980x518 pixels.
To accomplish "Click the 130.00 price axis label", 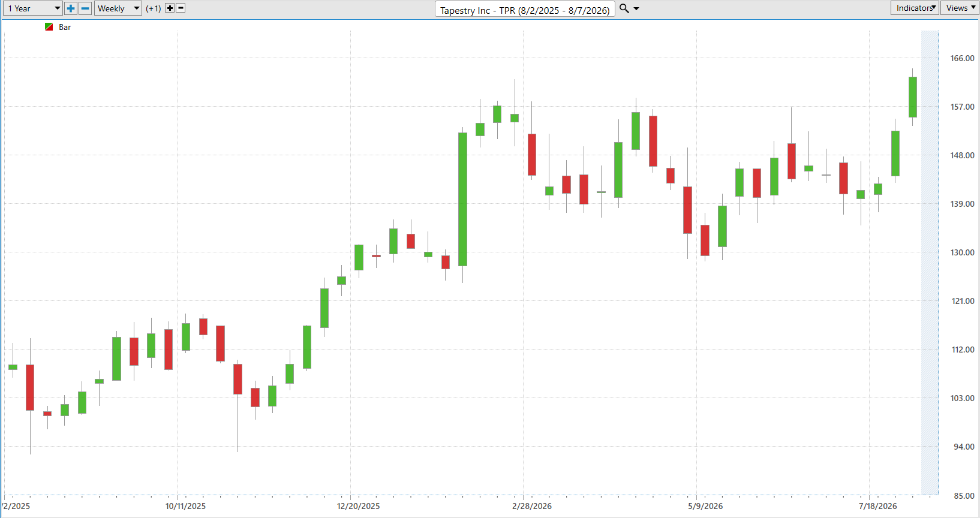I will (x=962, y=252).
